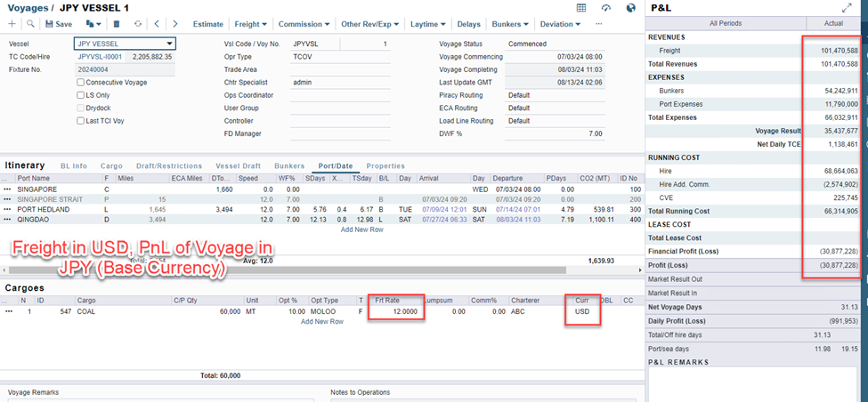868x402 pixels.
Task: Select the Vessel Draft tab
Action: 238,166
